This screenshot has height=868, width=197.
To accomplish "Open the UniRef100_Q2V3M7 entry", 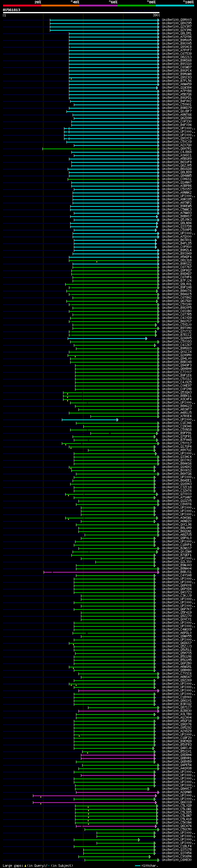I will click(x=177, y=26).
